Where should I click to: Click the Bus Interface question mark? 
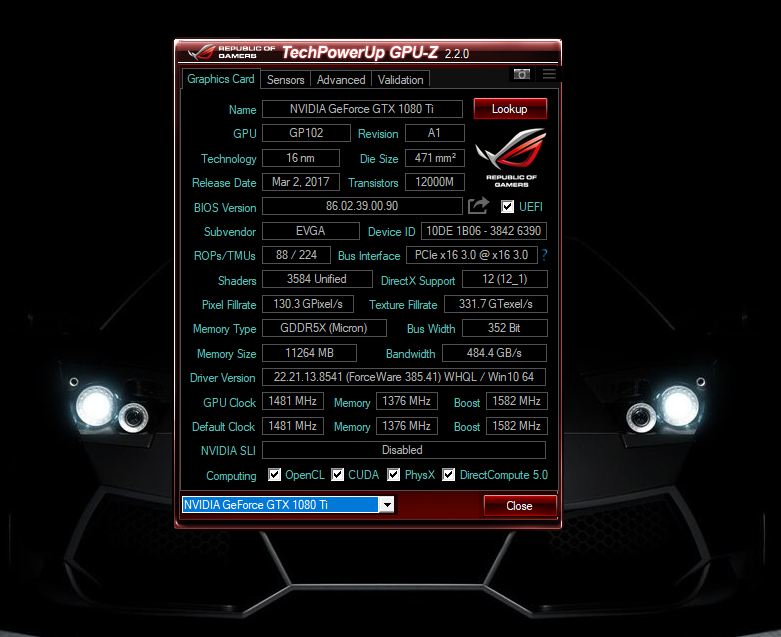click(x=544, y=255)
